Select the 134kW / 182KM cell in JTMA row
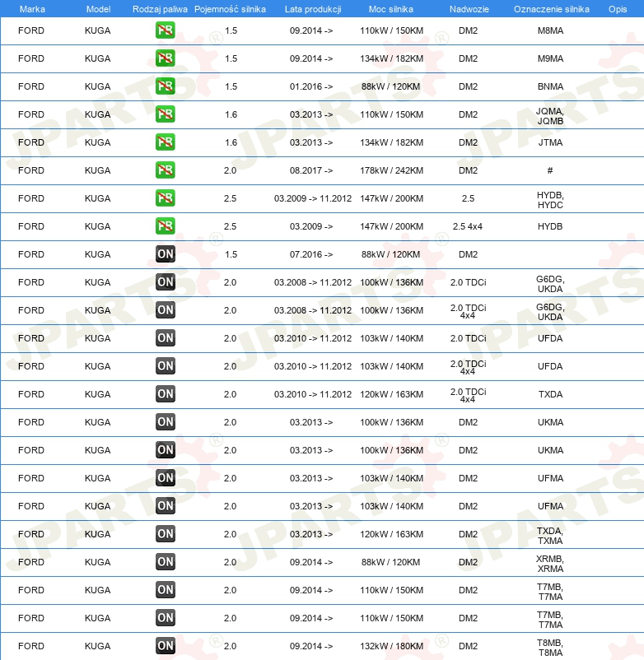This screenshot has height=660, width=644. [391, 142]
